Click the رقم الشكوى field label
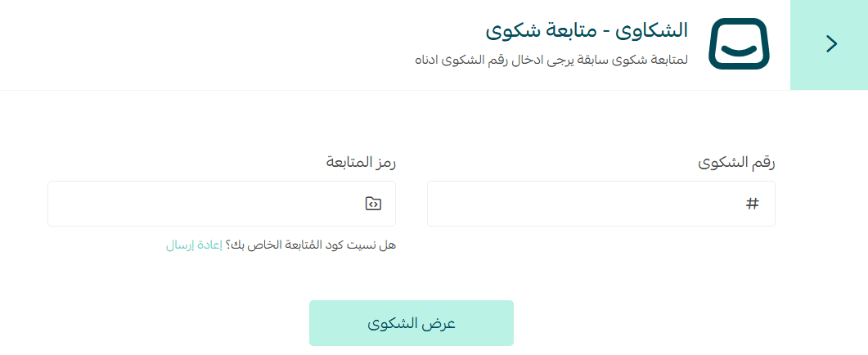 pos(736,162)
